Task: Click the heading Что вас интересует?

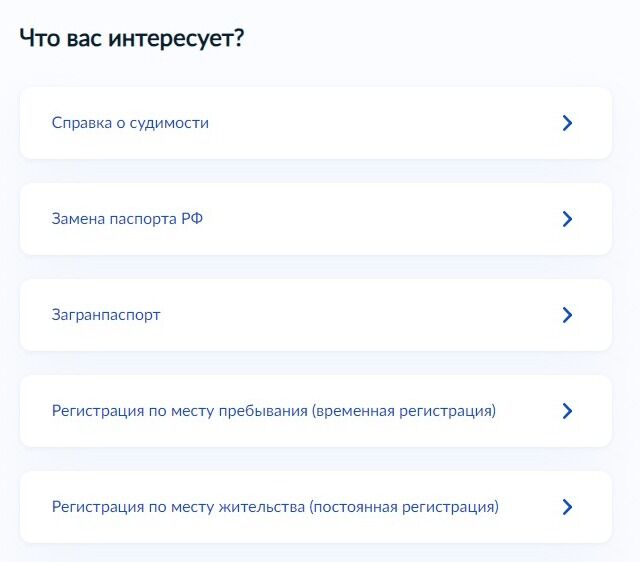Action: tap(131, 38)
